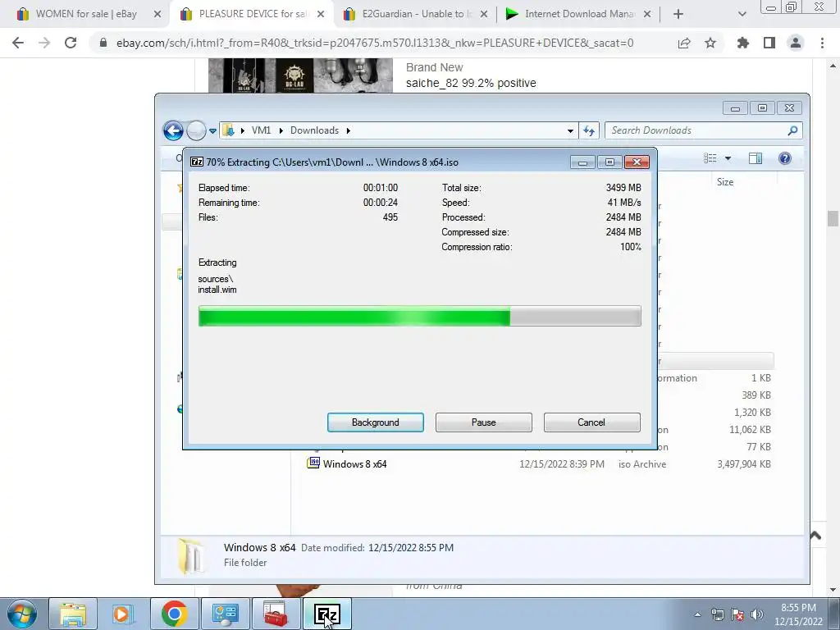Close the Internet Download Manager tab
Image resolution: width=840 pixels, height=630 pixels.
tap(647, 15)
